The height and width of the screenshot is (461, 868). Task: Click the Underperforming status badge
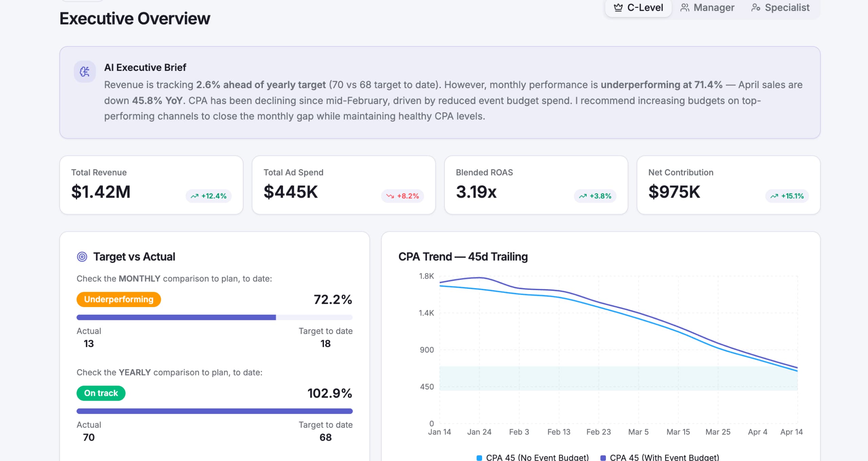pos(119,299)
